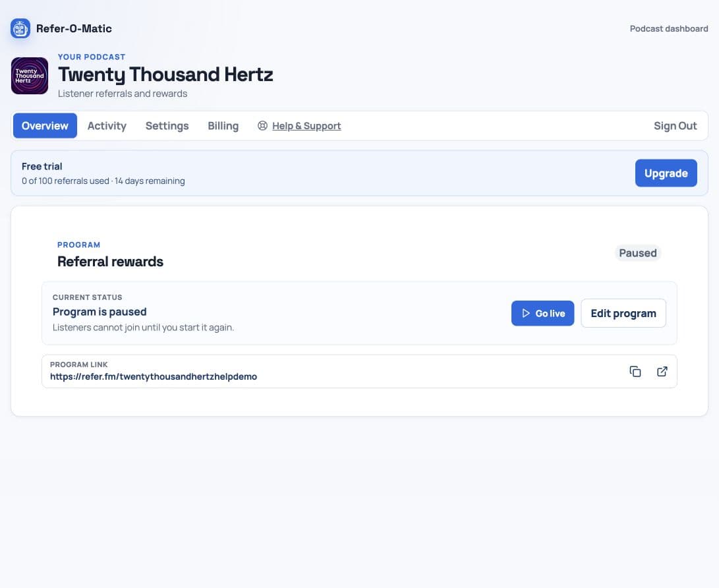Click the Upgrade button
This screenshot has width=719, height=588.
[x=666, y=173]
